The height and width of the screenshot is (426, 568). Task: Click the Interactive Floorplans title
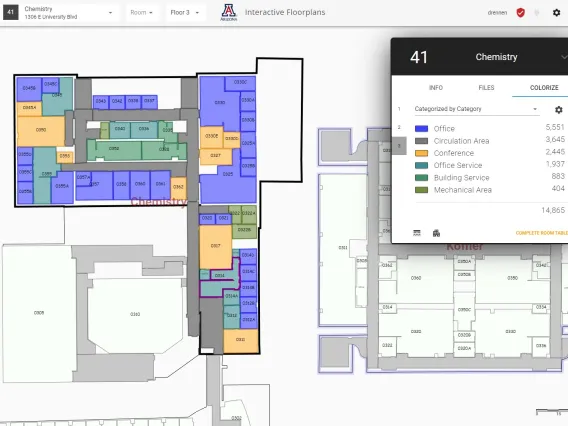(285, 12)
